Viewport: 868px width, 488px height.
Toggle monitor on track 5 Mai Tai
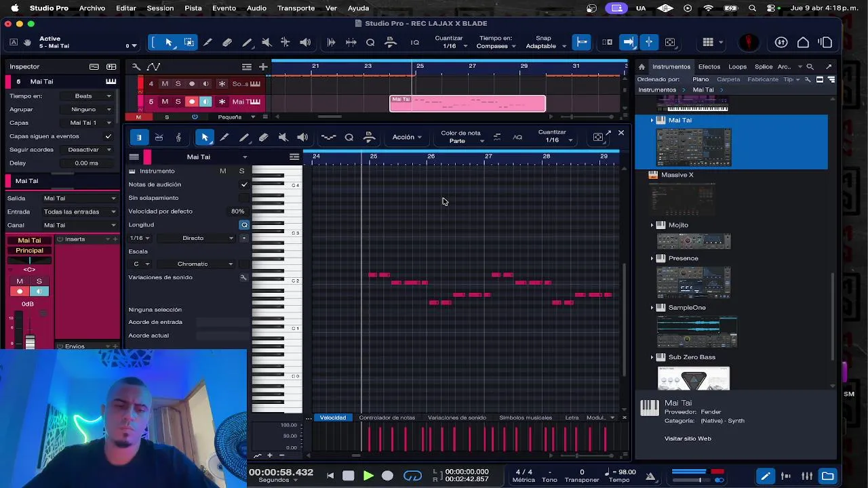(205, 102)
